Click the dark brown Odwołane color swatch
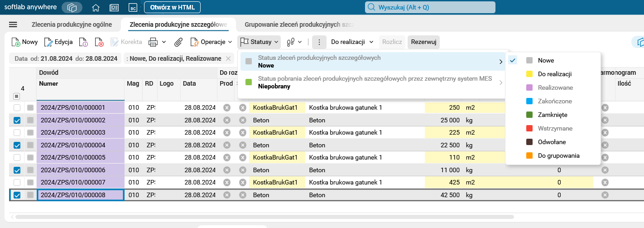The height and width of the screenshot is (228, 644). tap(529, 142)
